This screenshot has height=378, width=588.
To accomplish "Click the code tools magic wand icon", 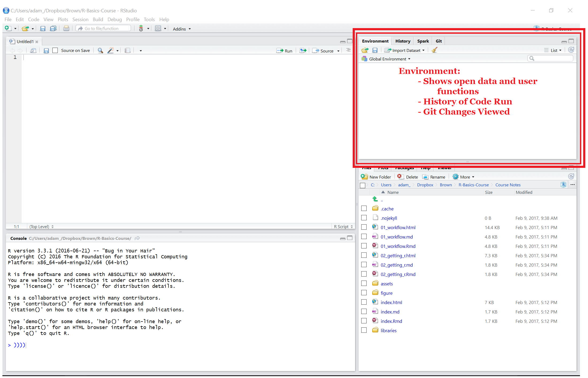I will click(111, 51).
